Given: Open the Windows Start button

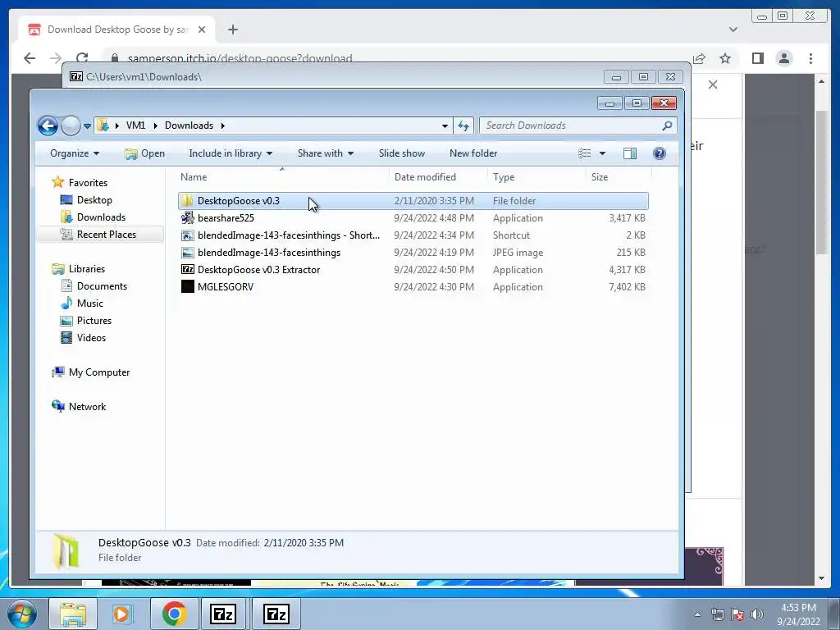Looking at the screenshot, I should (x=21, y=614).
